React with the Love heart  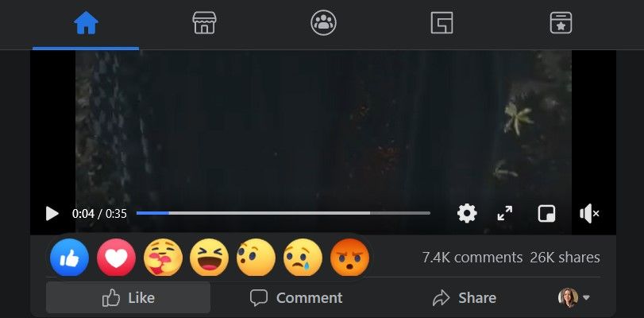[116, 258]
